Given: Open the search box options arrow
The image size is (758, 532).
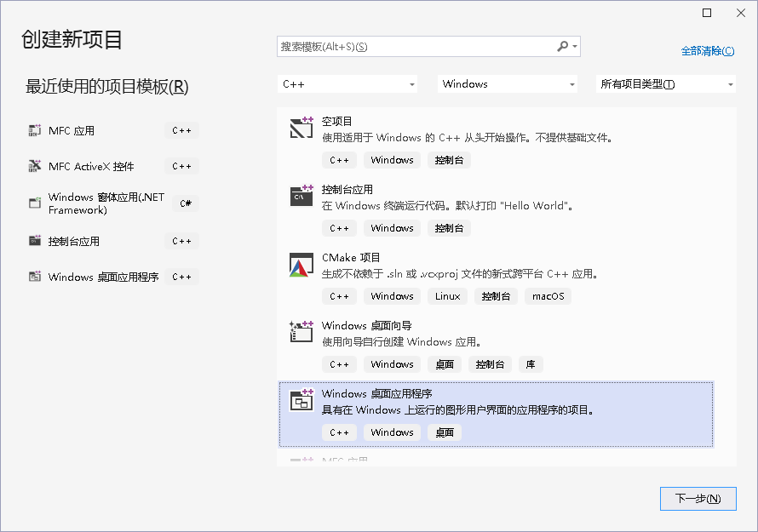Looking at the screenshot, I should point(572,46).
